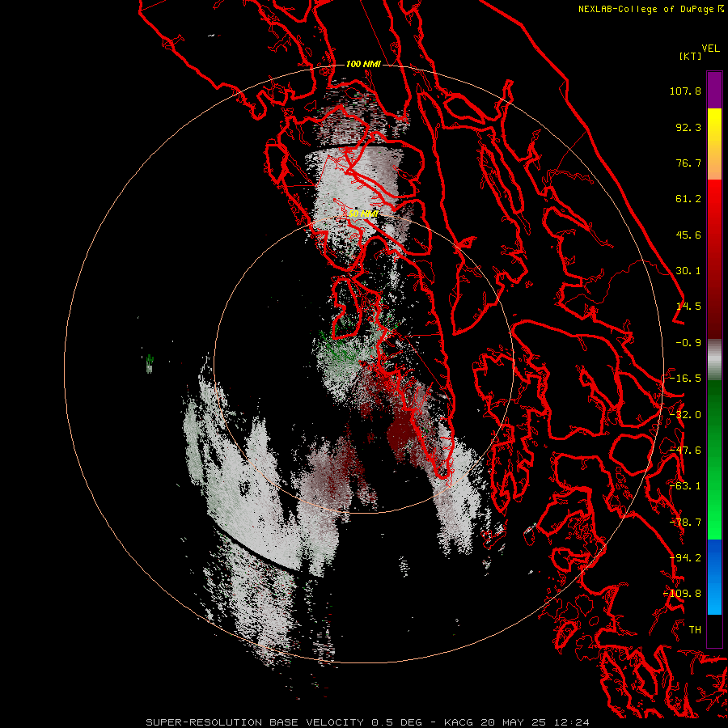Click the TH threshold label
Image resolution: width=728 pixels, height=728 pixels.
[695, 630]
